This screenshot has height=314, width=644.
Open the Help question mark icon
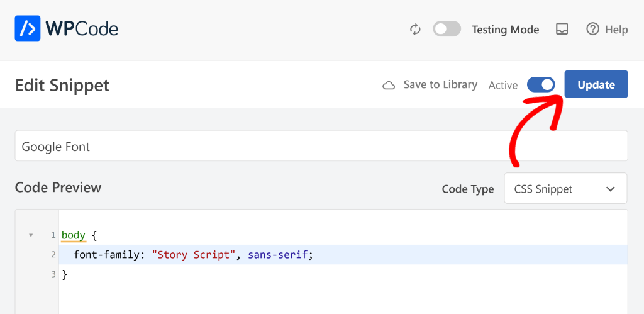click(x=592, y=30)
